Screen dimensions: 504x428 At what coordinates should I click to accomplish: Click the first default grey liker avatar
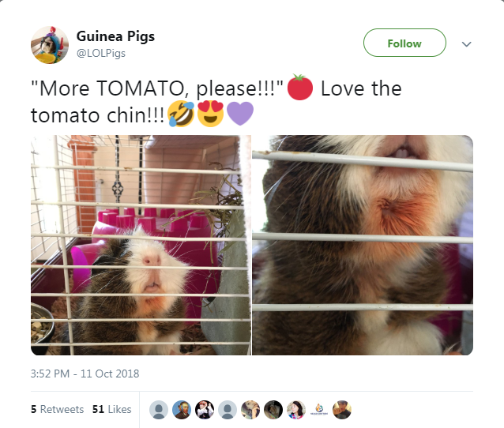tap(159, 410)
